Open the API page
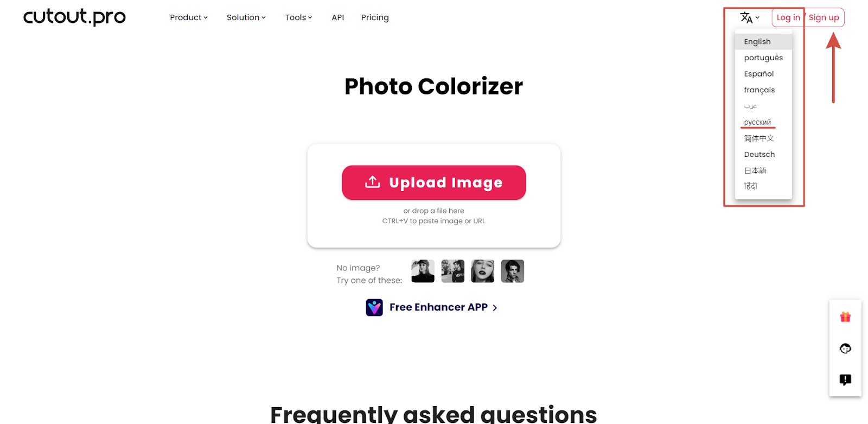868x424 pixels. coord(337,17)
